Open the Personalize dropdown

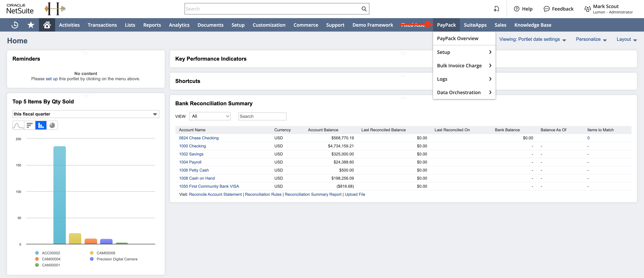click(x=591, y=39)
